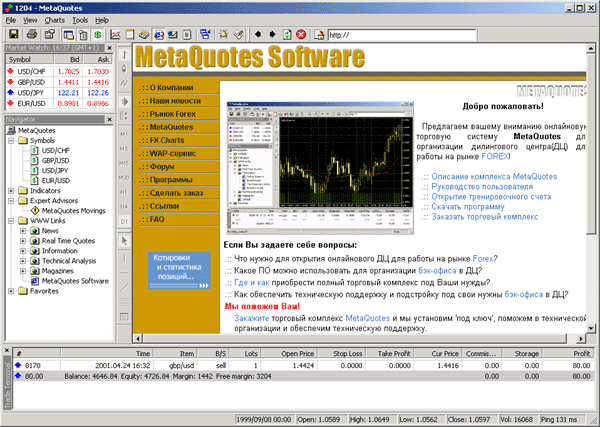
Task: Select the M1 timeframe button
Action: (124, 134)
